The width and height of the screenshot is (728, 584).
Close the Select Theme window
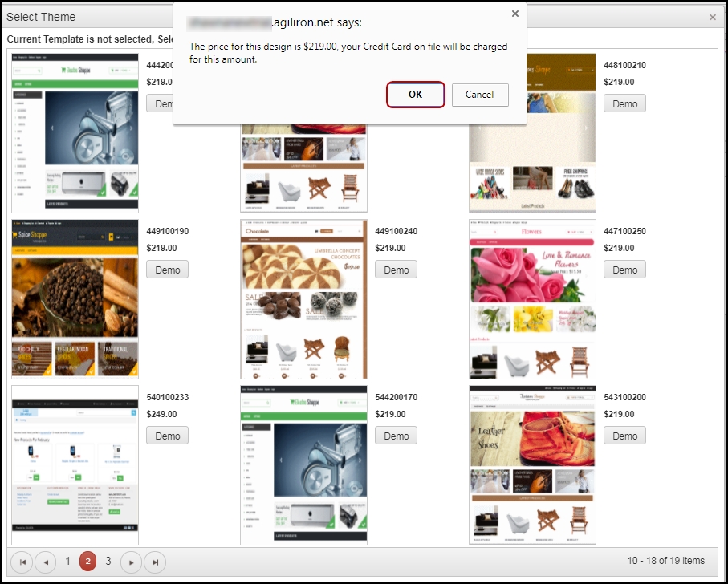[x=713, y=17]
